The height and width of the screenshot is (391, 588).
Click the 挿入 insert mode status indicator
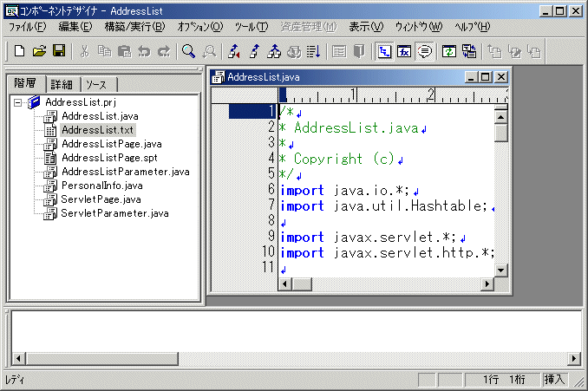[x=555, y=380]
